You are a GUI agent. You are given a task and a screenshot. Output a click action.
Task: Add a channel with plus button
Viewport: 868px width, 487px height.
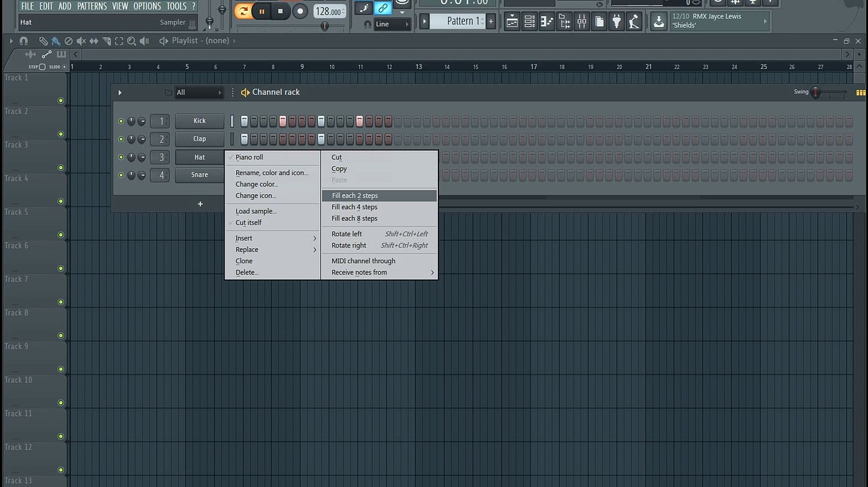[x=200, y=204]
